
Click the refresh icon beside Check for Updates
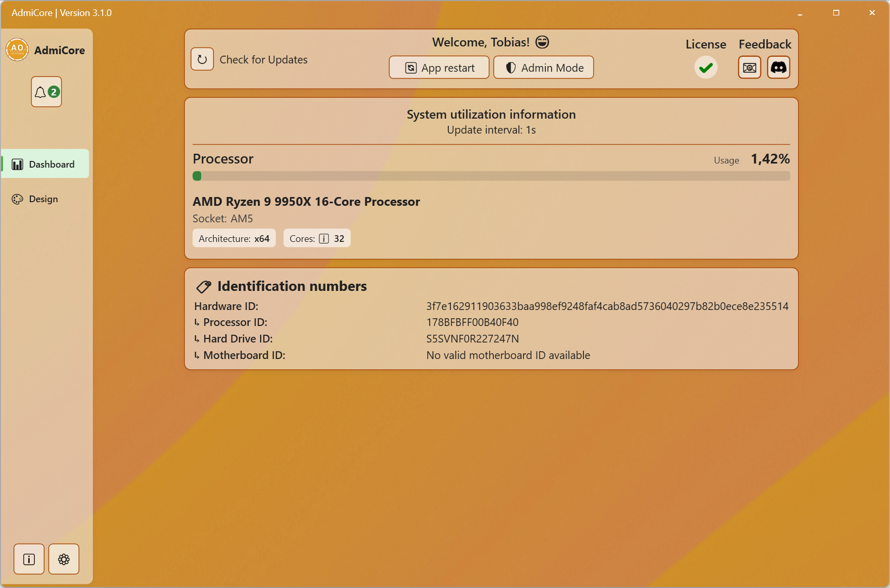(202, 59)
